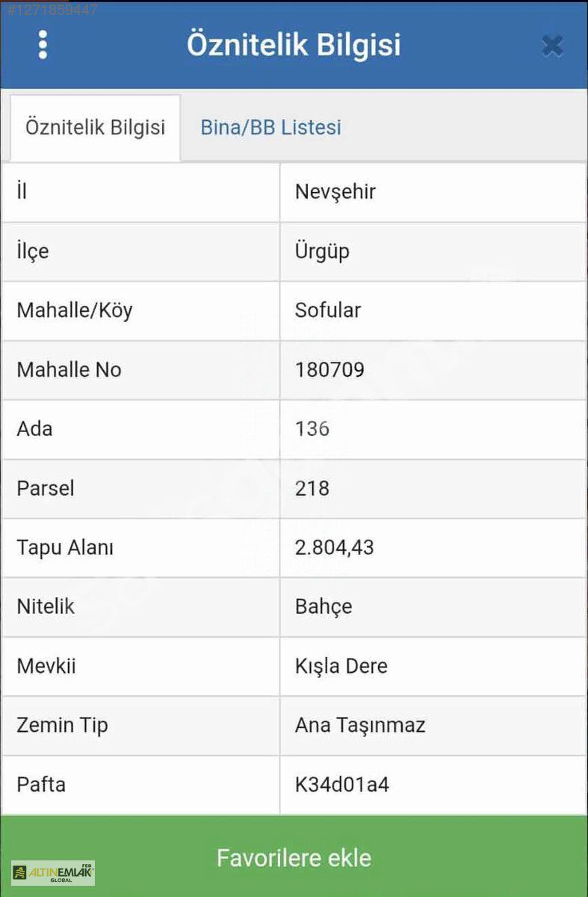The width and height of the screenshot is (588, 897).
Task: Click the Altın Emlak logo
Action: point(53,872)
